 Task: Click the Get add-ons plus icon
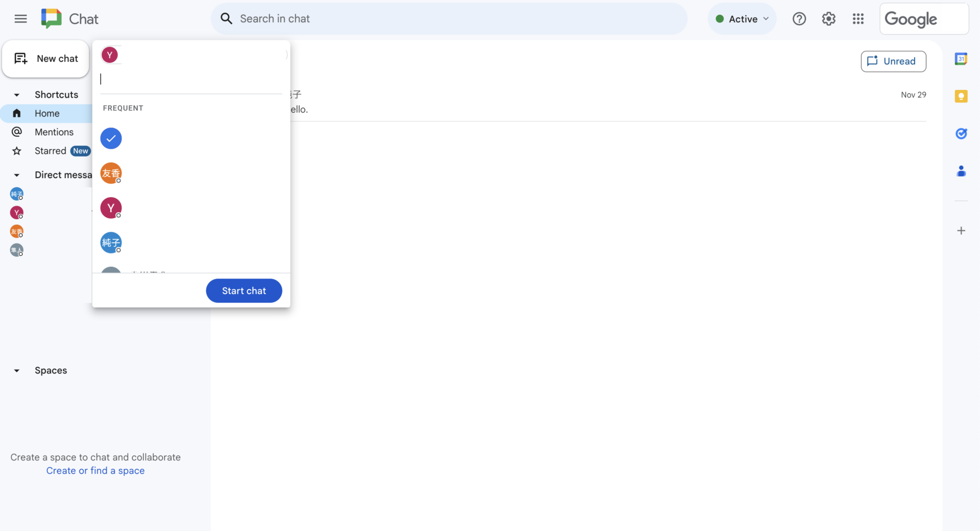(x=962, y=231)
